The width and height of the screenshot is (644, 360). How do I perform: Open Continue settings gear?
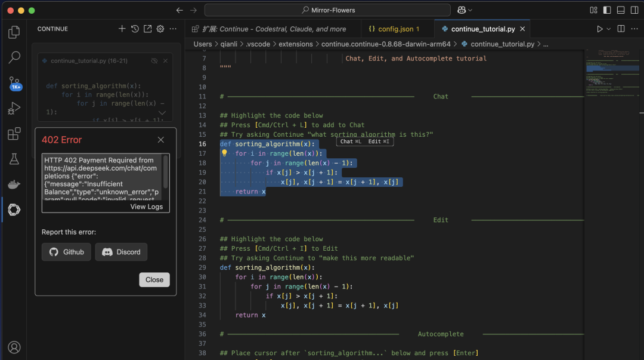coord(160,29)
